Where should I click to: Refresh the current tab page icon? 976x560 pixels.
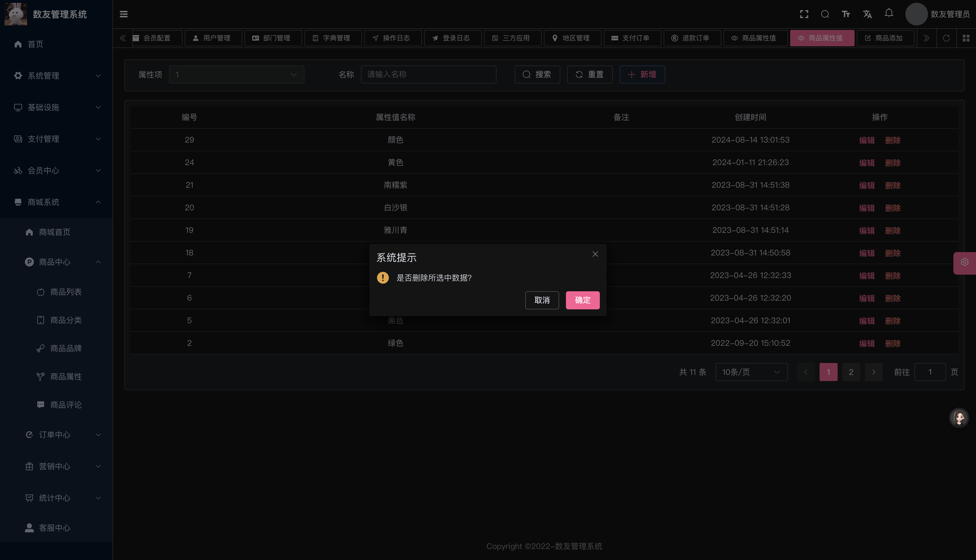tap(946, 38)
